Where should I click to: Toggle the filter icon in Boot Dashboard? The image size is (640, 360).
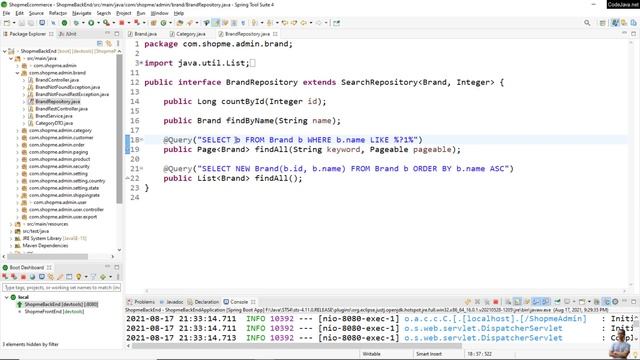(93, 277)
